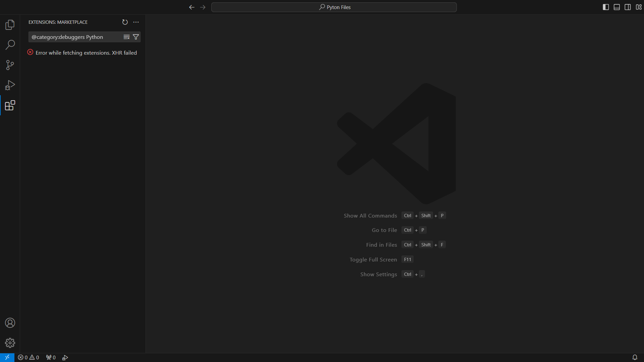Open the Pyton Files command center

pyautogui.click(x=334, y=7)
